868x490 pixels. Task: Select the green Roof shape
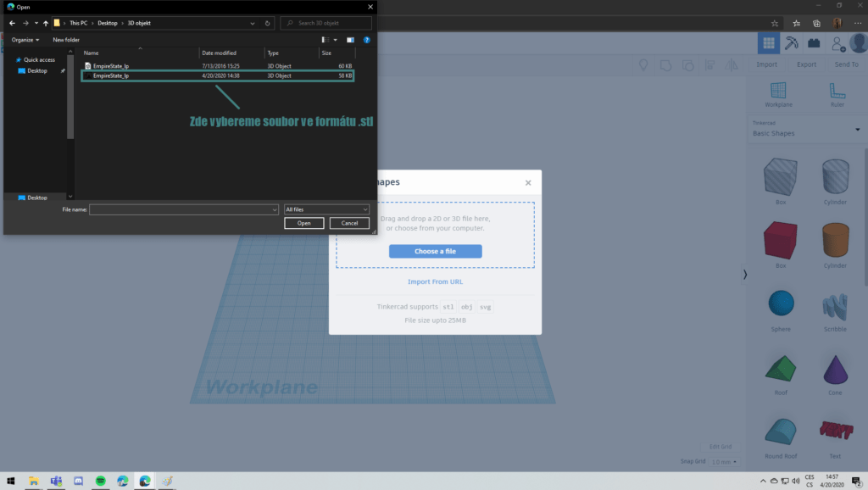pos(781,369)
